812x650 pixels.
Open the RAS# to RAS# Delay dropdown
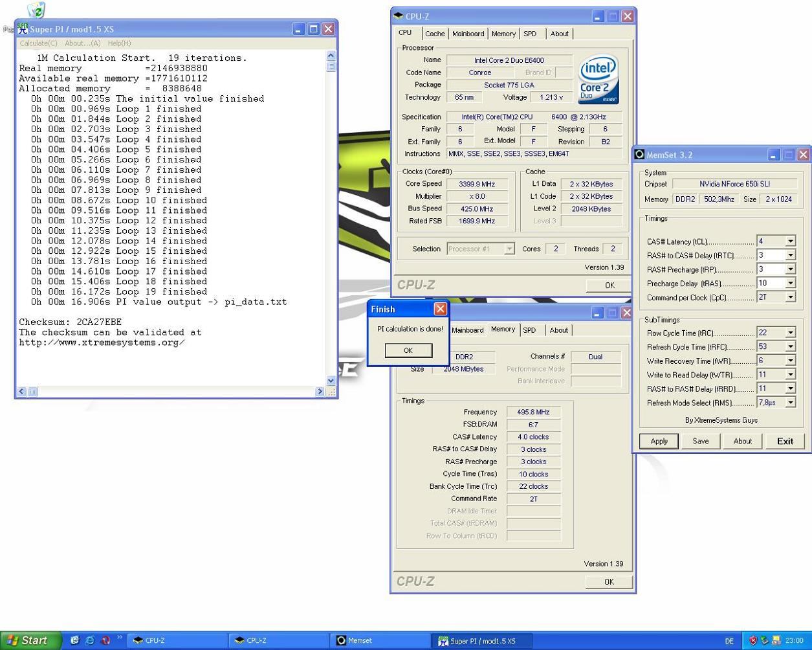pyautogui.click(x=790, y=388)
